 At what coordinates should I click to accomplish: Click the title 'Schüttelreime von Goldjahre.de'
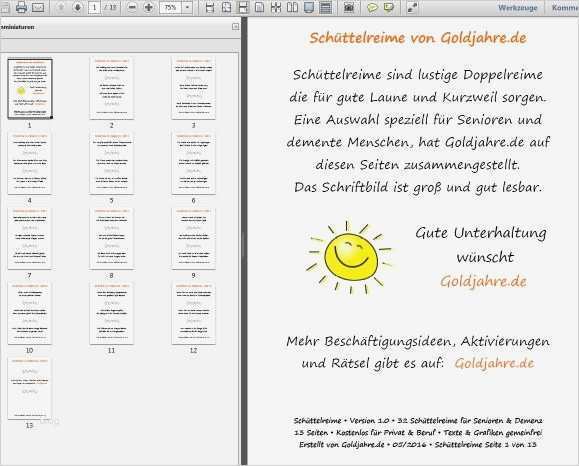418,38
